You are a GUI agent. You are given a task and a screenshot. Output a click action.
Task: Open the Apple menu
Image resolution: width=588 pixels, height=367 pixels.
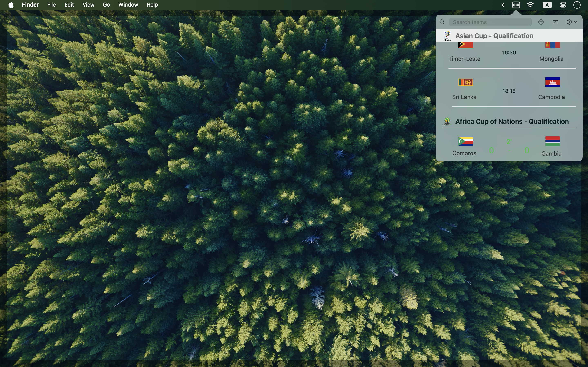(11, 5)
